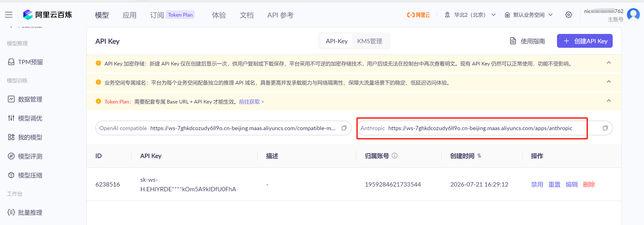Collapse the Token Plan notice
This screenshot has height=225, width=644.
pyautogui.click(x=609, y=101)
